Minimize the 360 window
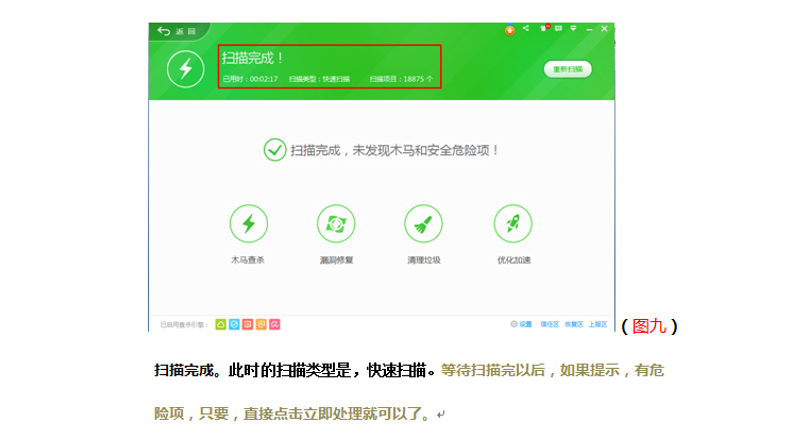This screenshot has width=790, height=443. pos(589,29)
